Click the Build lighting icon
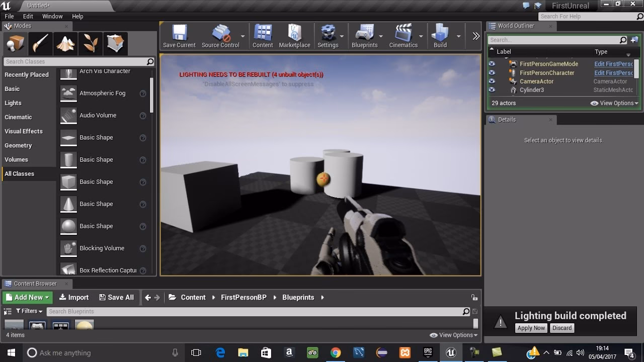The width and height of the screenshot is (644, 362). click(x=440, y=36)
